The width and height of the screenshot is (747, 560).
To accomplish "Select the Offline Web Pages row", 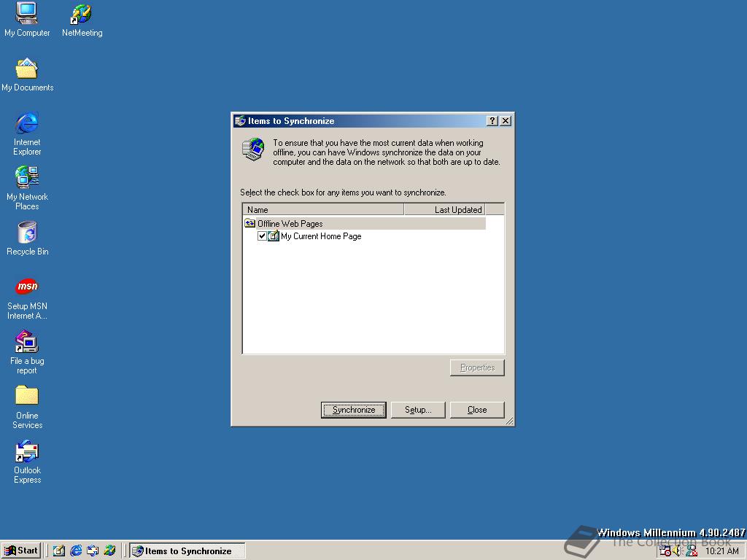I will coord(365,223).
